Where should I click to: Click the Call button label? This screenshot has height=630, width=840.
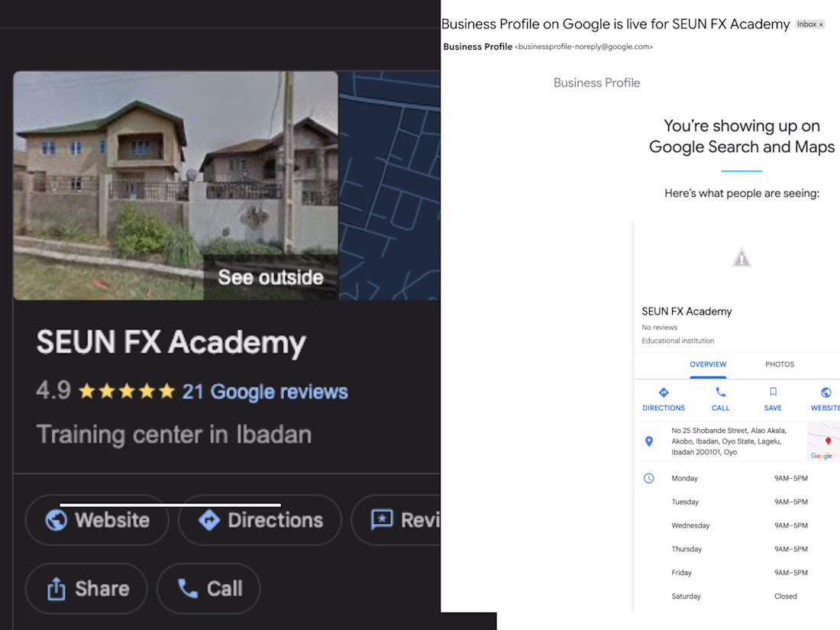225,588
